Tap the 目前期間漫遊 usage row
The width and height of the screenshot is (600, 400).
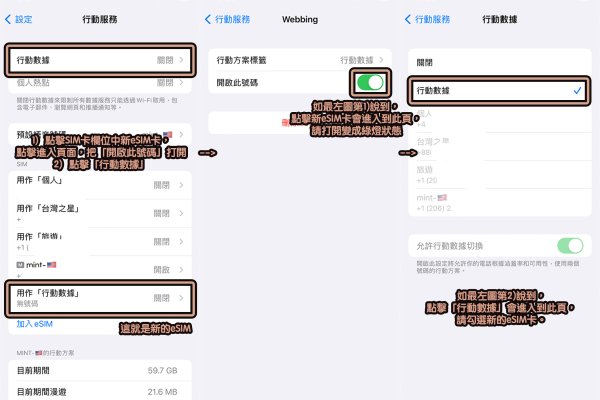pyautogui.click(x=100, y=392)
